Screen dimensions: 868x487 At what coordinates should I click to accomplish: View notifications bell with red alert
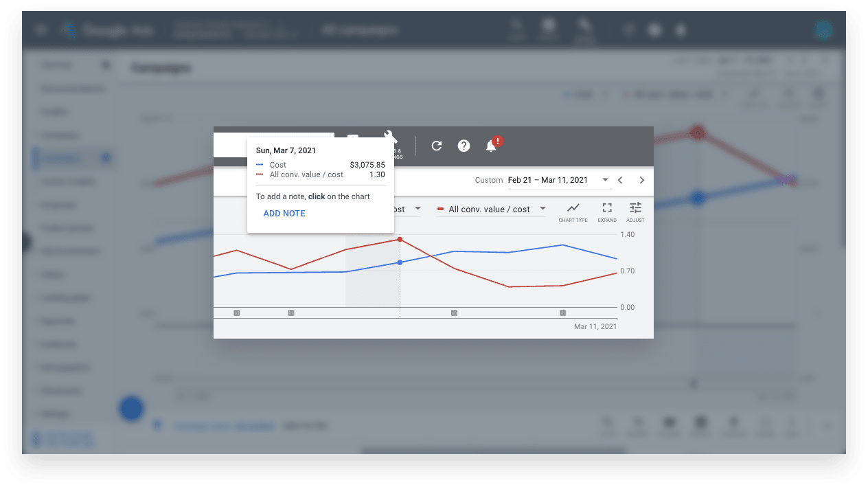[x=492, y=145]
